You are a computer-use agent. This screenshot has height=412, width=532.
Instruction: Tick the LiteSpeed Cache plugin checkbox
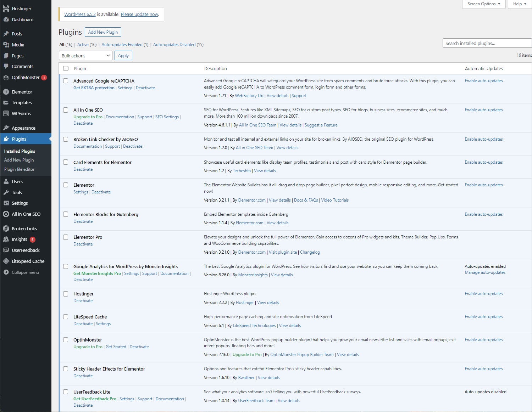pos(66,317)
